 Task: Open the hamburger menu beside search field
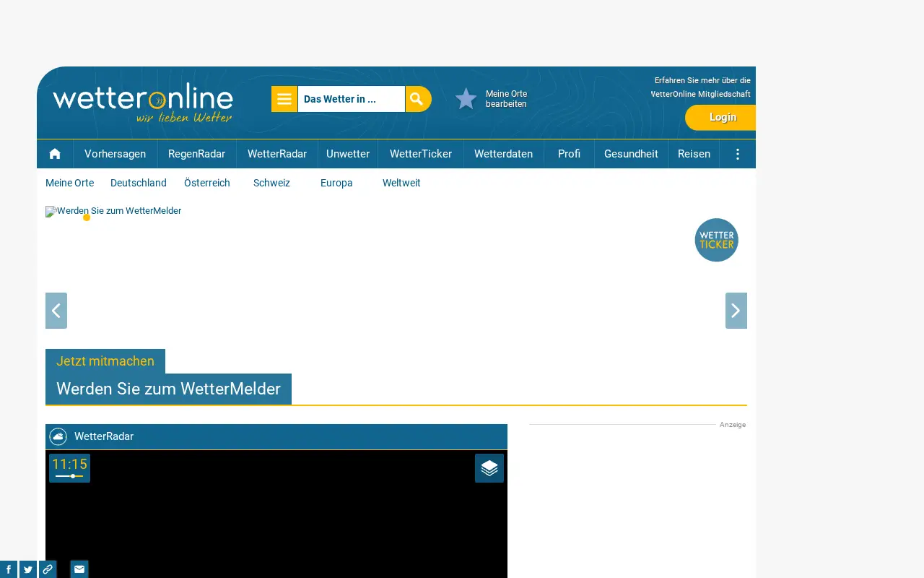pos(284,99)
